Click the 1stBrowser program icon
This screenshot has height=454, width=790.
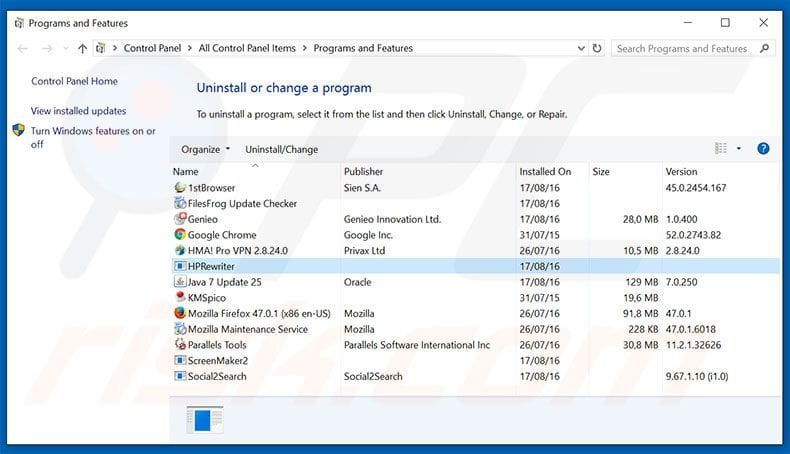(180, 187)
